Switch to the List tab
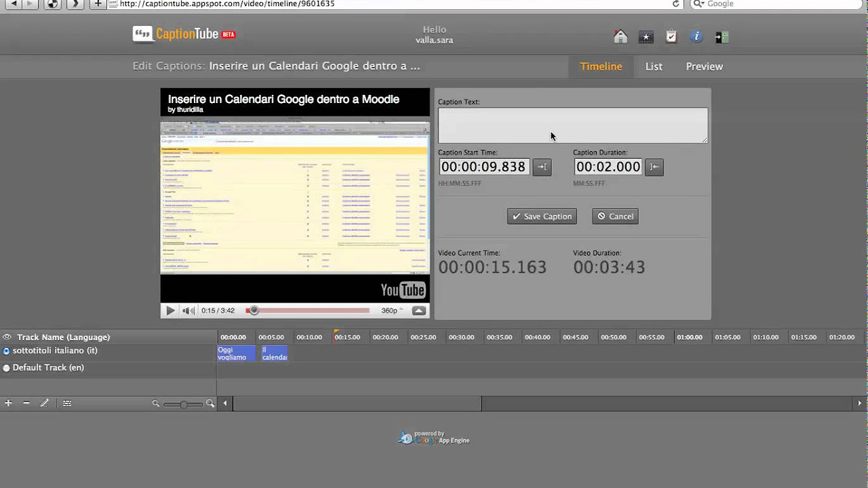 point(654,66)
